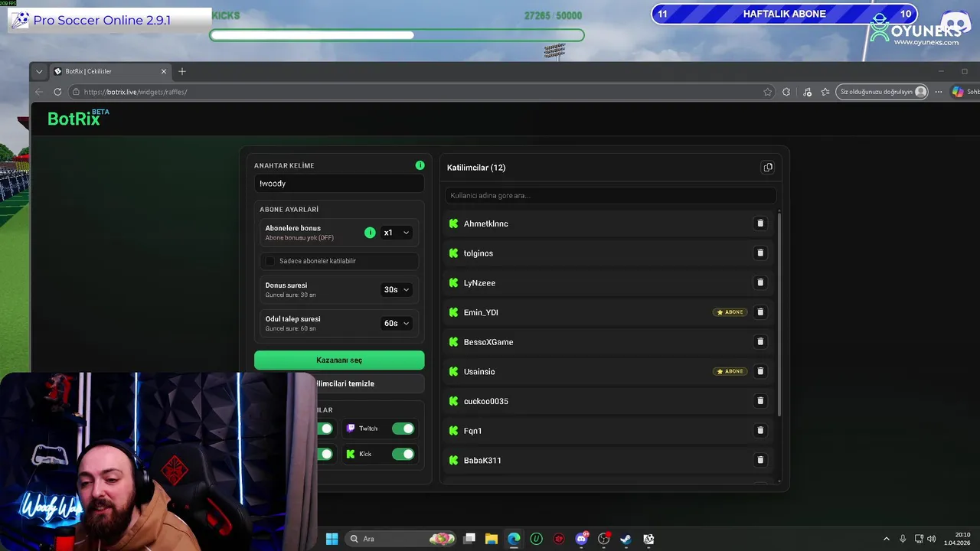The width and height of the screenshot is (980, 551).
Task: Open Task View on the taskbar
Action: pos(469,539)
